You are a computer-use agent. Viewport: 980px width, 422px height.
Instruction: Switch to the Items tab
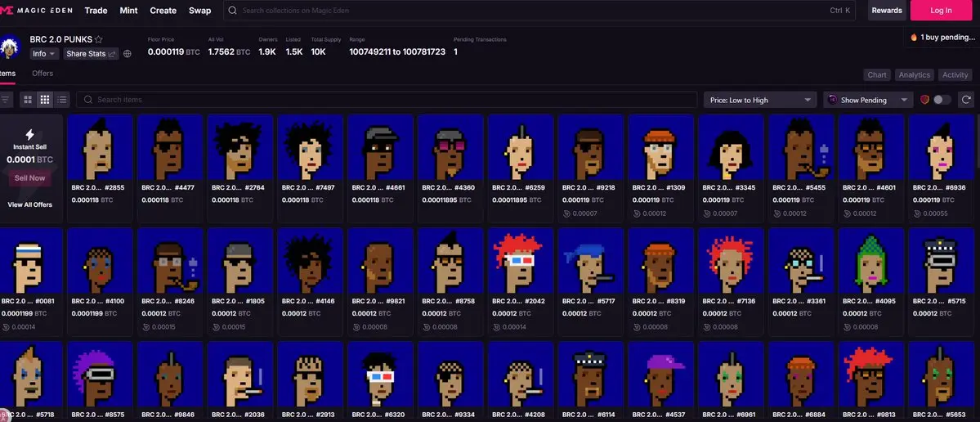coord(7,73)
